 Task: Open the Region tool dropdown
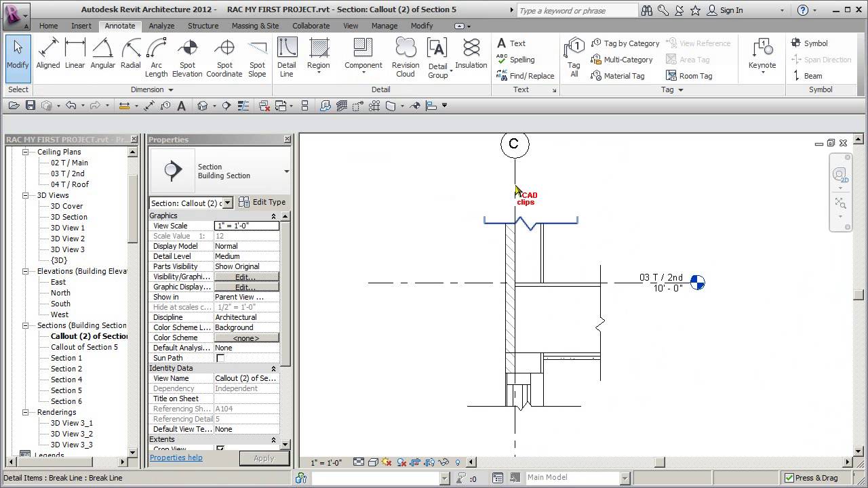(x=318, y=72)
